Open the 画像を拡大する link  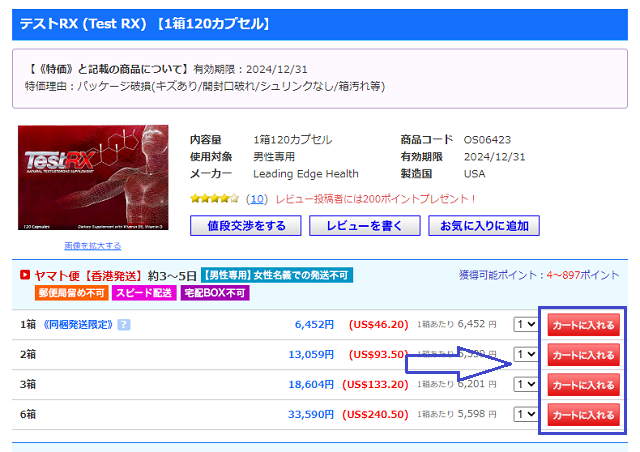click(93, 246)
